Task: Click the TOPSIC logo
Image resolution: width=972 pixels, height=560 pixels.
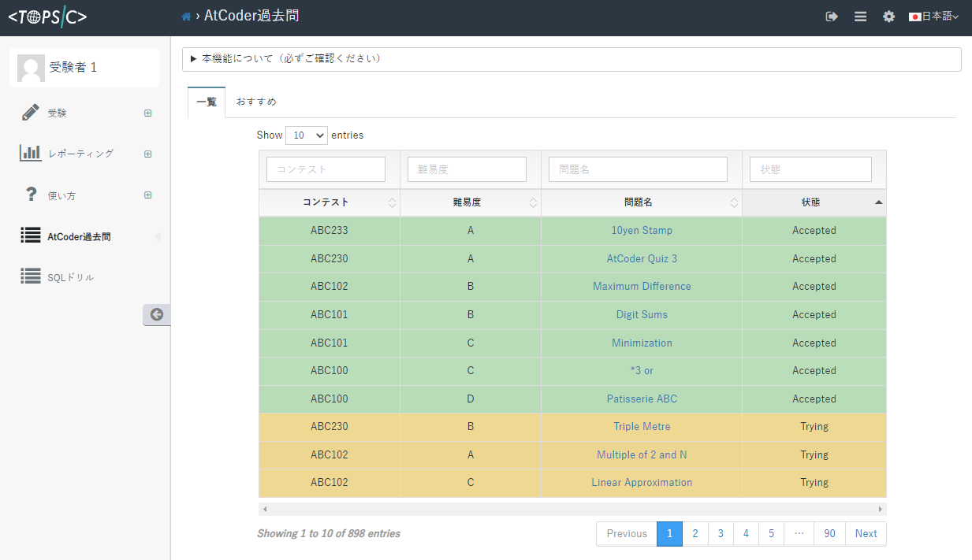Action: click(47, 17)
